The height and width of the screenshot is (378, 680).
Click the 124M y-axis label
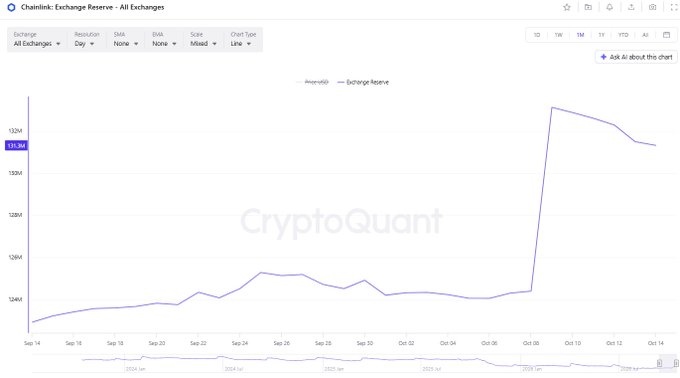15,299
